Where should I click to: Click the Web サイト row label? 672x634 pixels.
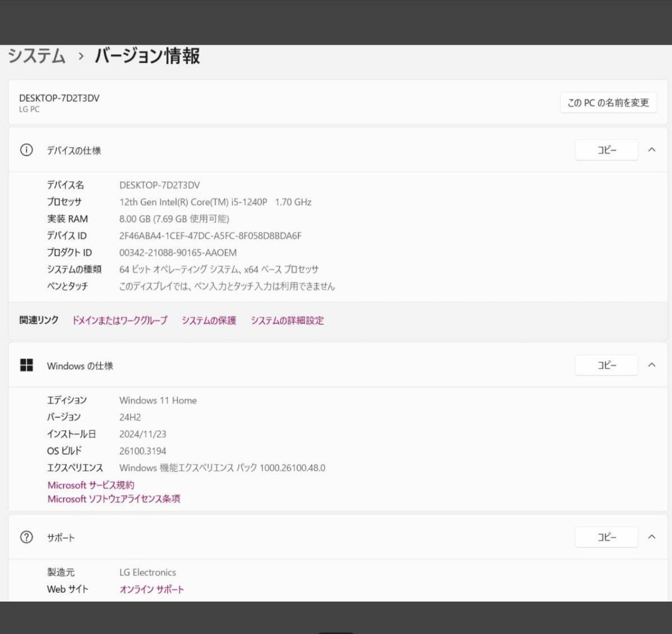pyautogui.click(x=68, y=589)
